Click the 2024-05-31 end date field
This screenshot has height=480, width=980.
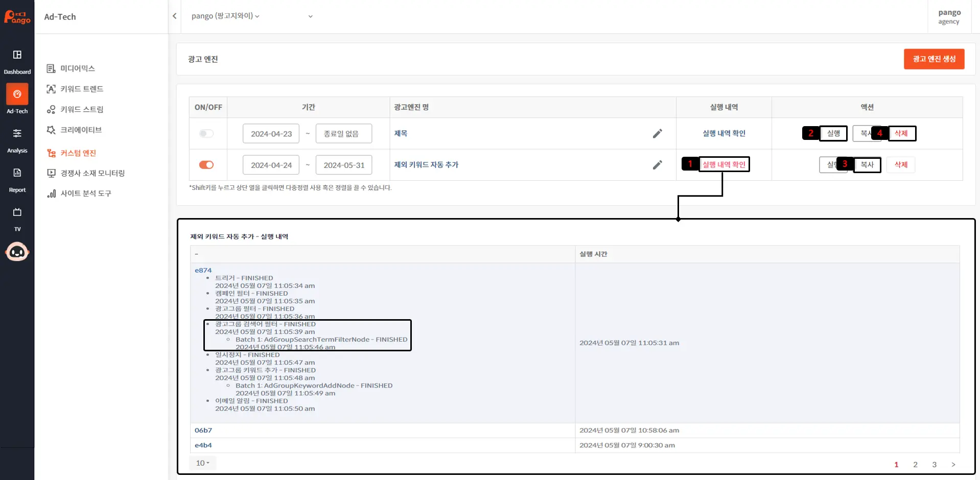point(344,165)
